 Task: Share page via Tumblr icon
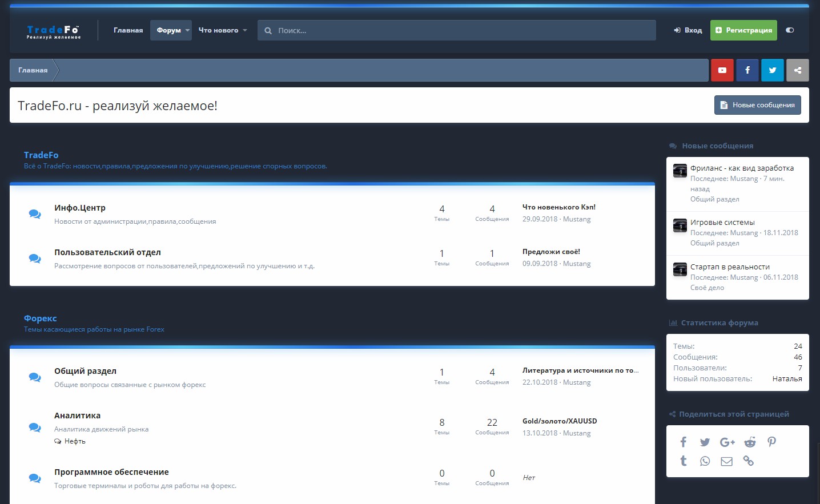click(684, 461)
